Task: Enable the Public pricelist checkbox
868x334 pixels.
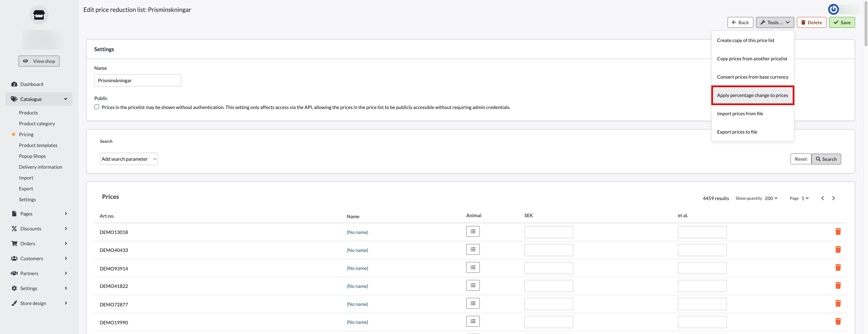Action: pos(97,107)
